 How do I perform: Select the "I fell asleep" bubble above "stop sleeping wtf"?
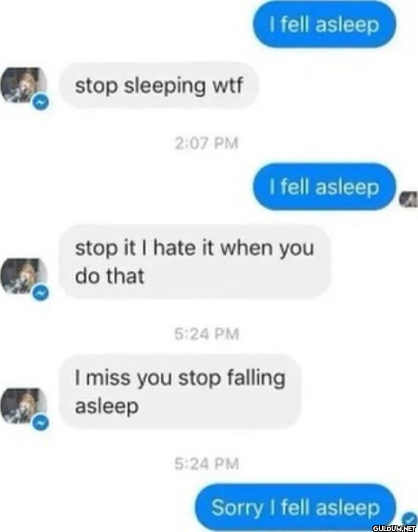point(324,24)
